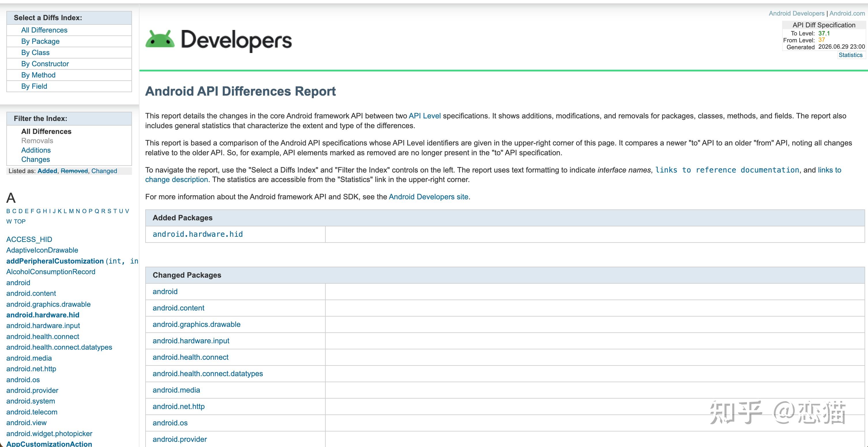Open changed package android.content in the table

tap(178, 308)
